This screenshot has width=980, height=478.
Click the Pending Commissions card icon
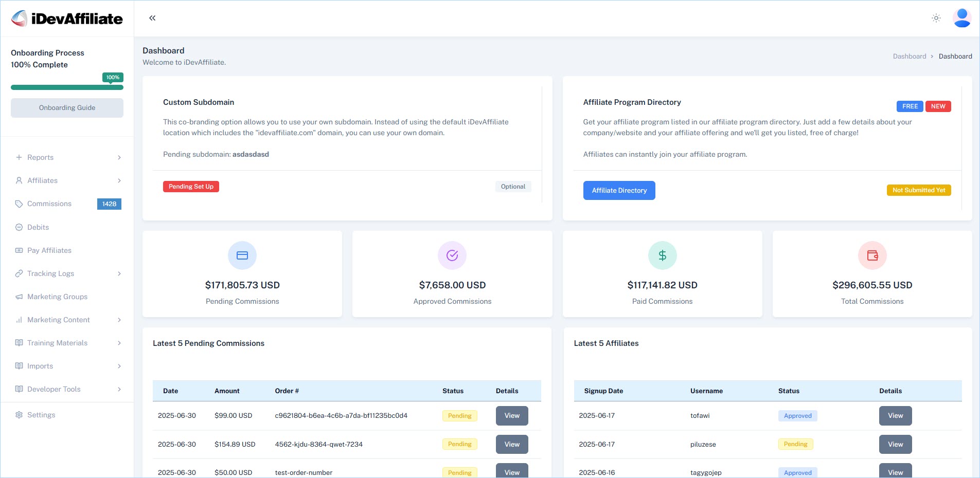point(242,255)
